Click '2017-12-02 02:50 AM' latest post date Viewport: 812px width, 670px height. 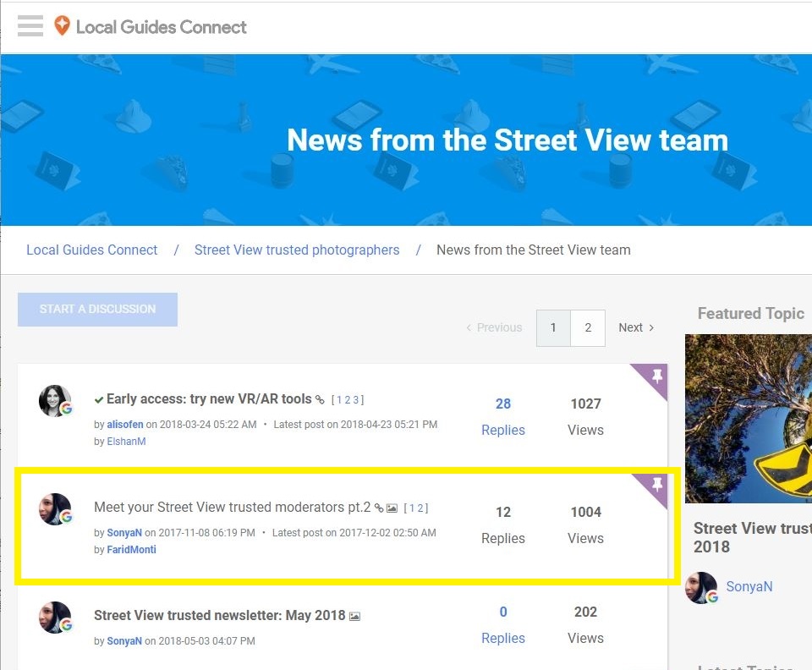pyautogui.click(x=387, y=533)
